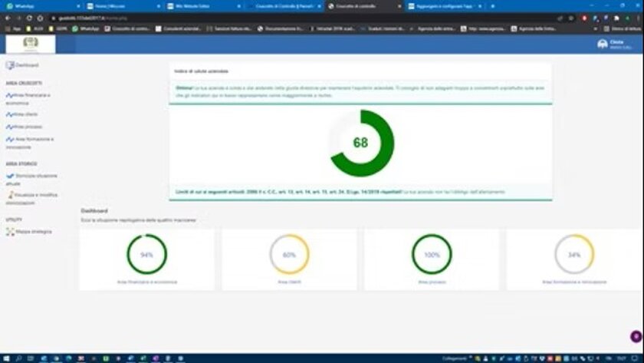The width and height of the screenshot is (644, 363).
Task: Reload the page with browser refresh button
Action: 30,18
